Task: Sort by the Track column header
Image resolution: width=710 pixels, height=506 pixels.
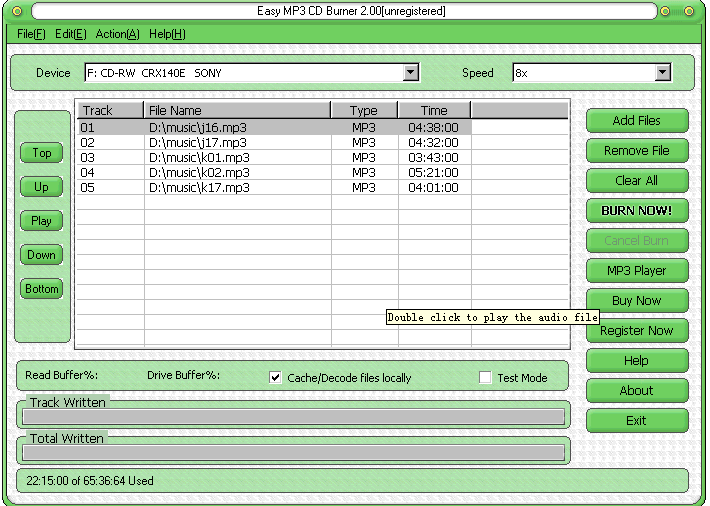Action: click(x=110, y=111)
